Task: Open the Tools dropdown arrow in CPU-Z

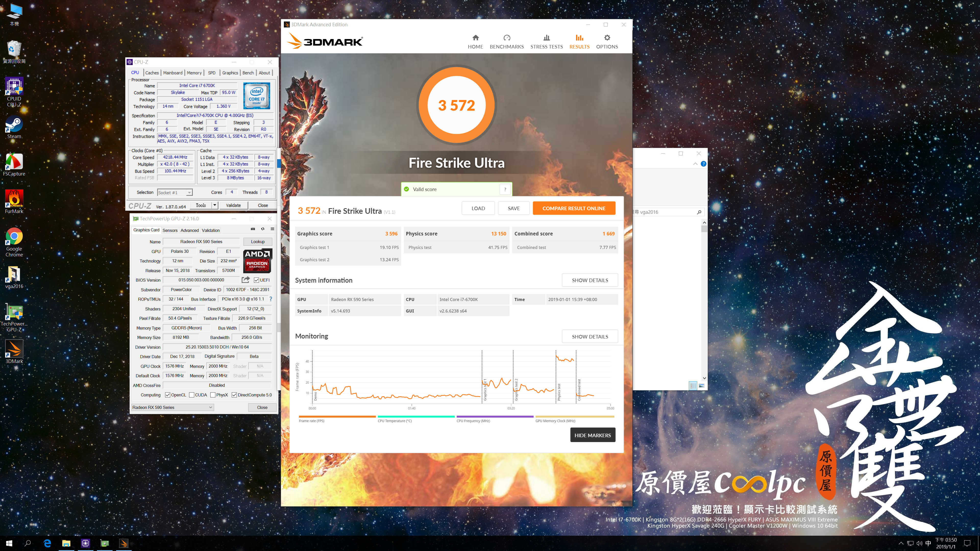Action: tap(215, 205)
